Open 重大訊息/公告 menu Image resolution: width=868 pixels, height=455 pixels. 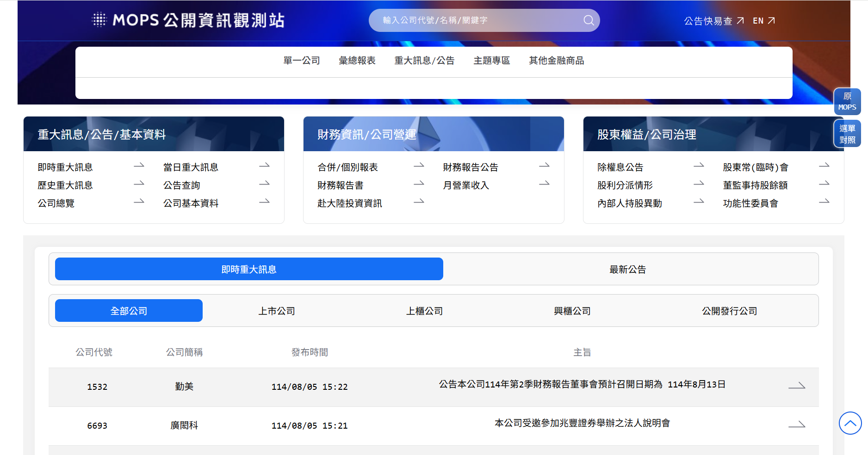(424, 61)
